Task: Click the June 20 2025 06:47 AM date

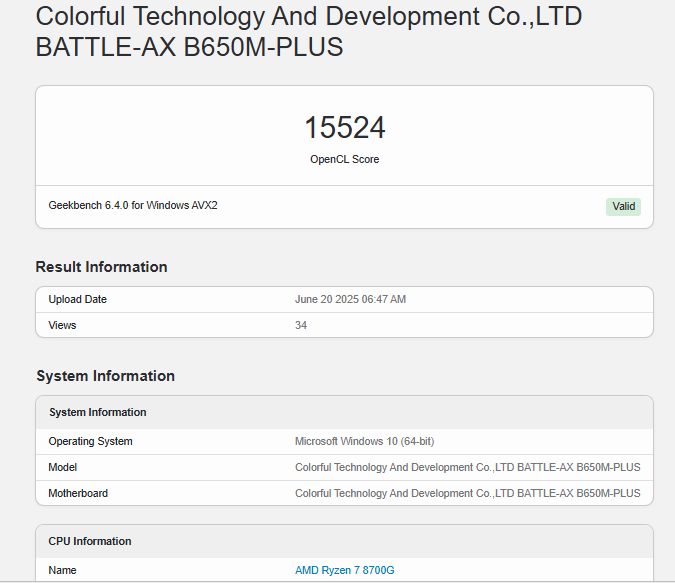Action: point(350,299)
